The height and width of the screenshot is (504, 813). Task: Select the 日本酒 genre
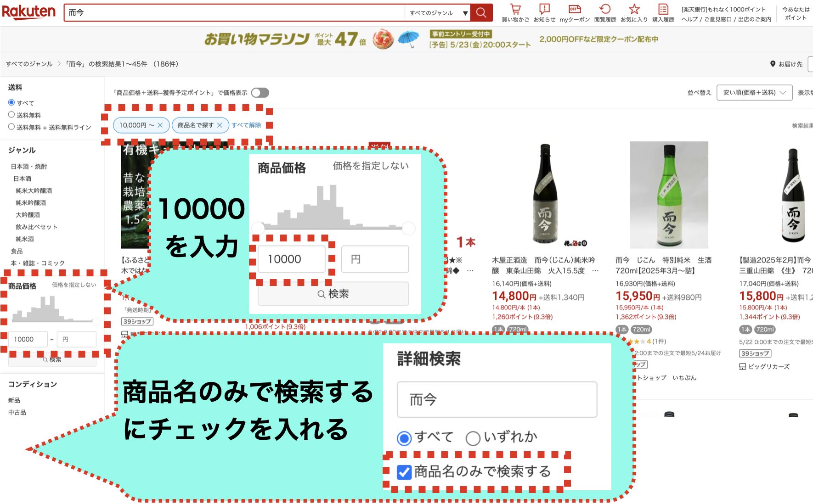click(x=22, y=179)
